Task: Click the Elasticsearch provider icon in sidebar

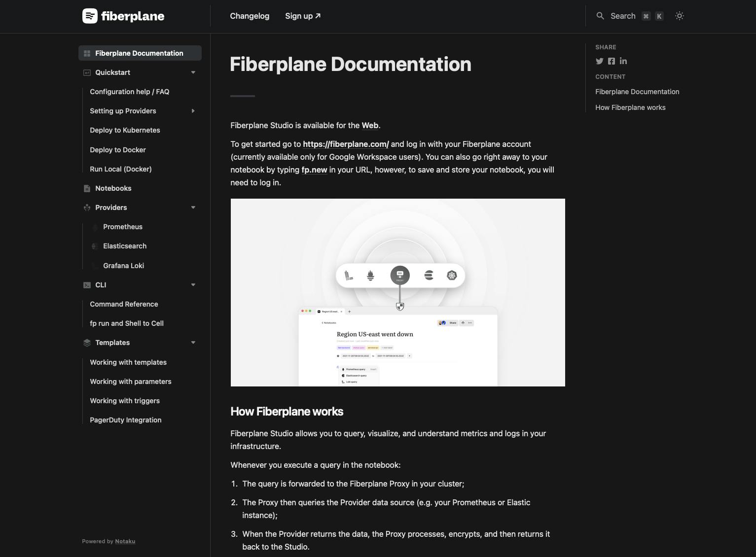Action: [x=95, y=246]
